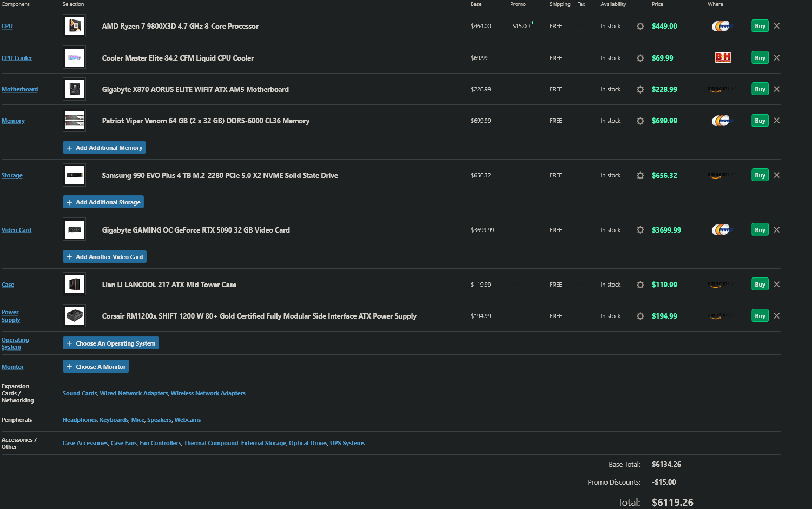Click the gear icon for Patriot Viper Venom memory
The image size is (812, 509).
click(x=641, y=121)
